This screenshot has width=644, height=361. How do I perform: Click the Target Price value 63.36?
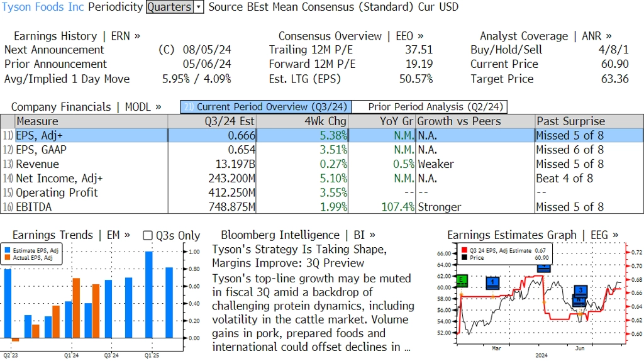click(x=615, y=79)
